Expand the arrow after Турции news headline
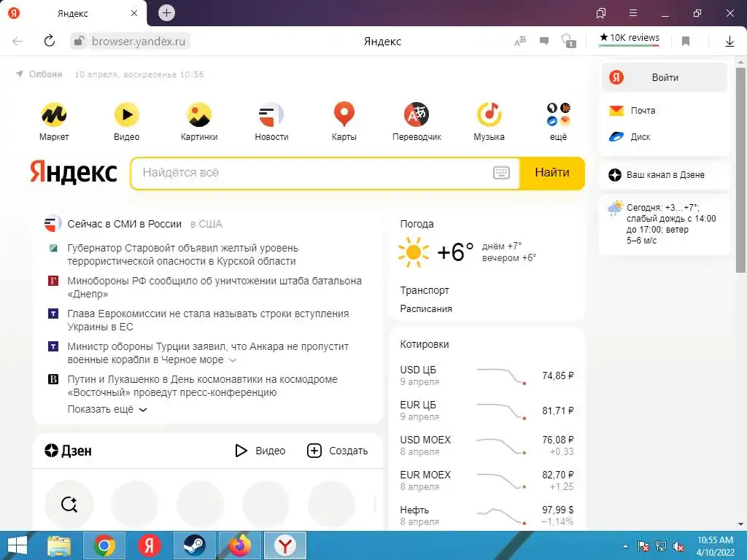747x560 pixels. [x=233, y=360]
